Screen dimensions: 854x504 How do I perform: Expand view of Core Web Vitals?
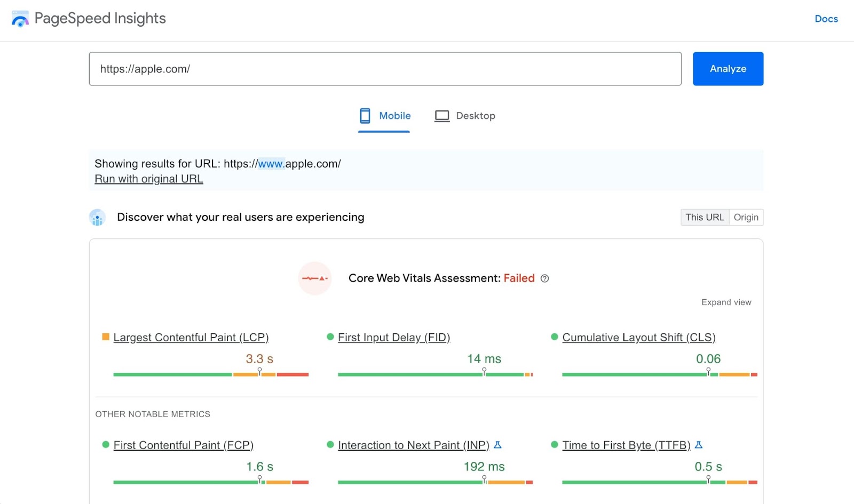(x=726, y=302)
